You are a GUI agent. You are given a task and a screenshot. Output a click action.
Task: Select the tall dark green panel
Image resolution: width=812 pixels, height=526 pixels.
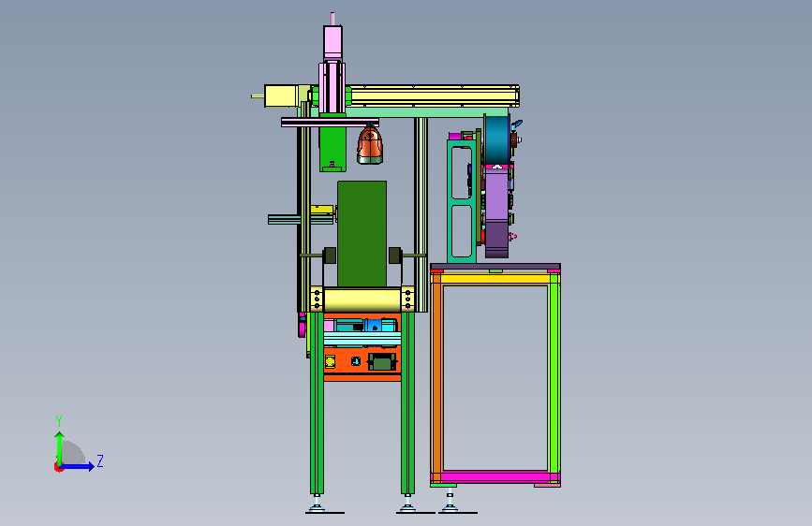point(362,233)
